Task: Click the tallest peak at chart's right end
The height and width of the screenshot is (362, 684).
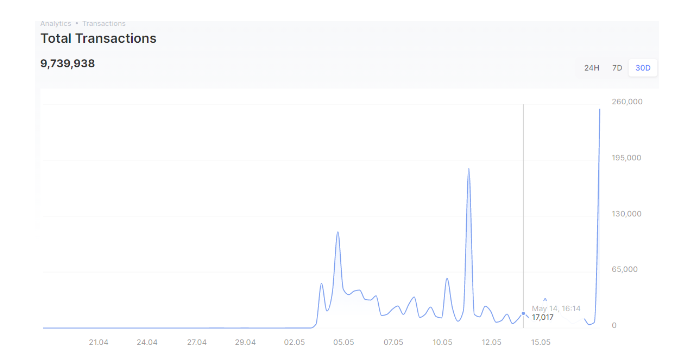Action: click(599, 110)
